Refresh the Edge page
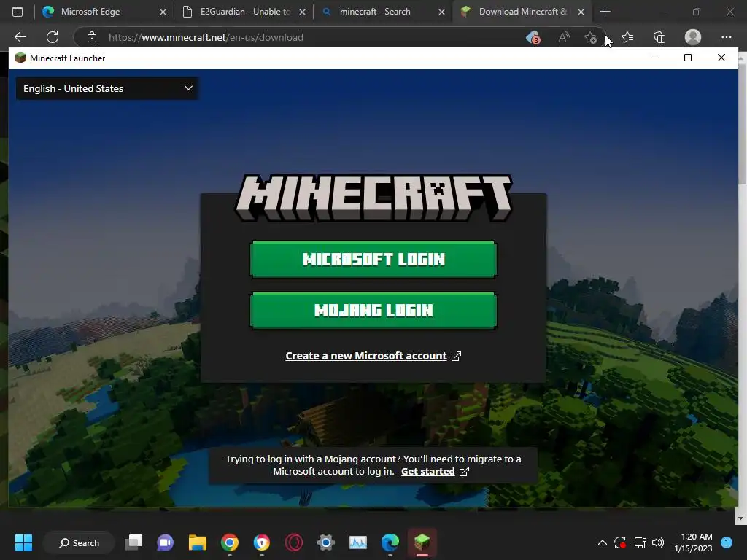747x560 pixels. pos(53,37)
